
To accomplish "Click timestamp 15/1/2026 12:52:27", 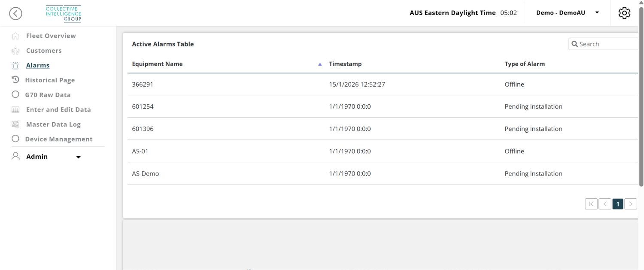I will point(357,84).
